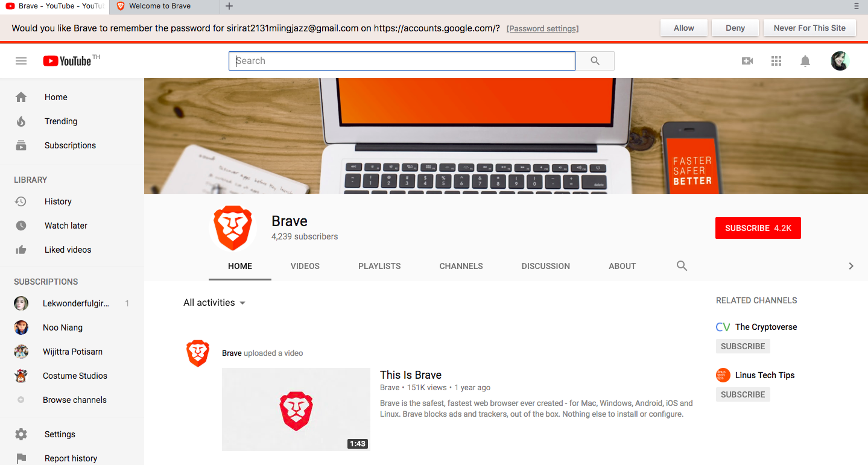868x465 pixels.
Task: Click the 151K views text under video
Action: (x=427, y=388)
